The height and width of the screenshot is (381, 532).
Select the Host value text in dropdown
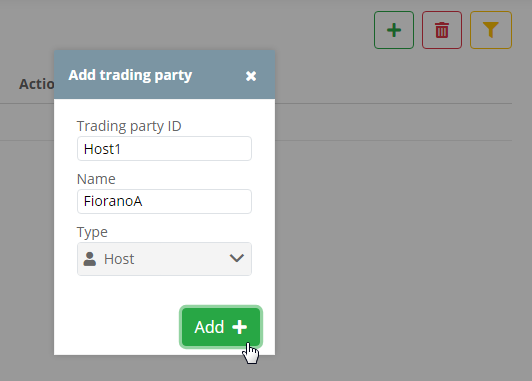tap(119, 259)
